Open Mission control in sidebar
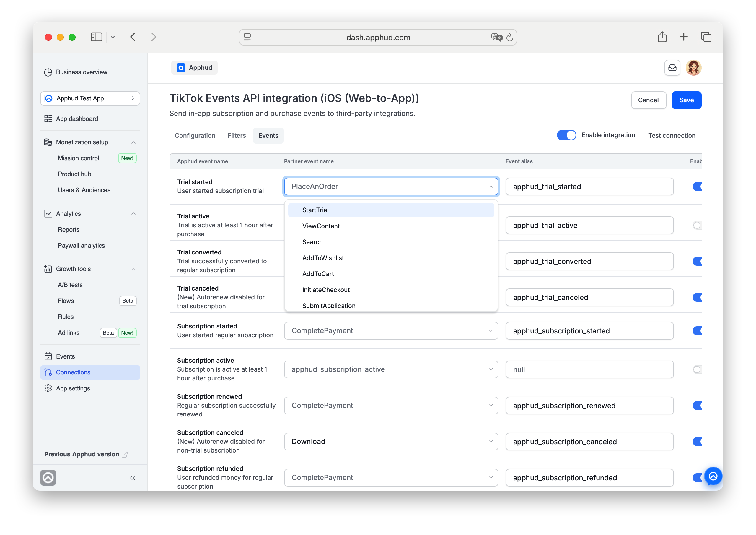The height and width of the screenshot is (535, 756). (x=78, y=158)
